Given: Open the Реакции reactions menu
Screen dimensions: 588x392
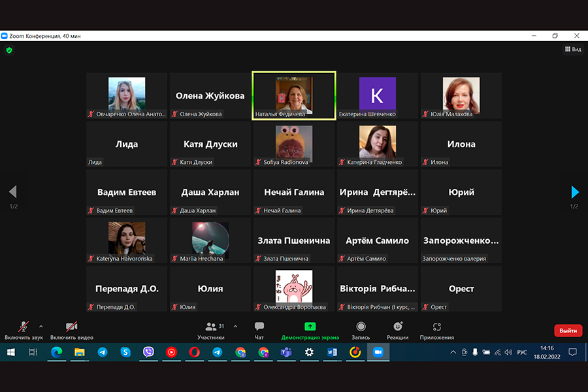Looking at the screenshot, I should [397, 329].
